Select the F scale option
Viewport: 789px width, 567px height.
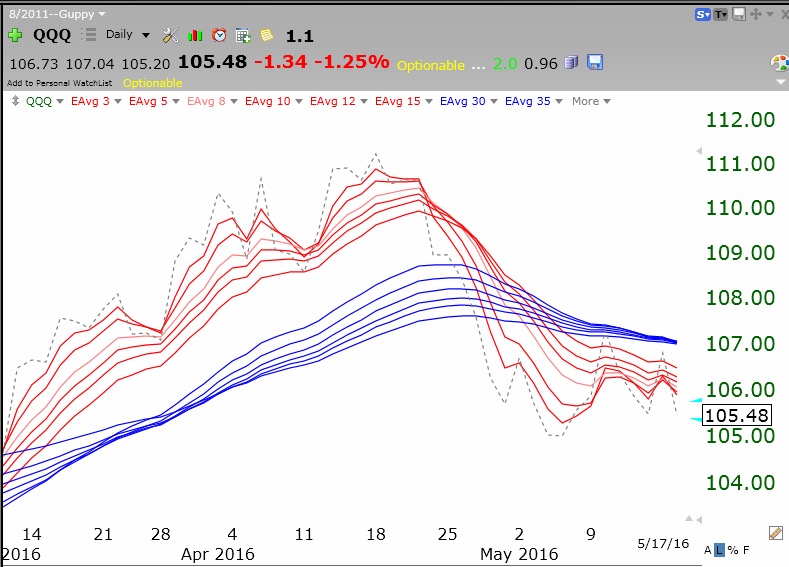(x=746, y=550)
